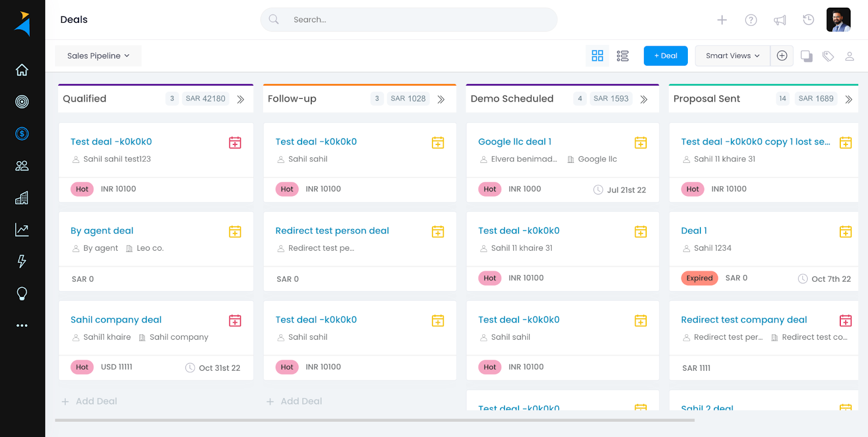The width and height of the screenshot is (868, 437).
Task: Click the tag icon in toolbar
Action: (x=828, y=56)
